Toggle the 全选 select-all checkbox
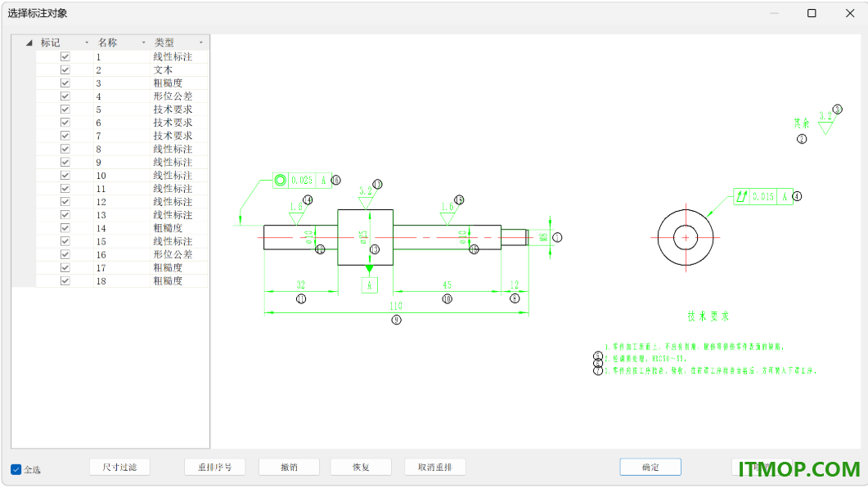The image size is (868, 488). point(16,470)
